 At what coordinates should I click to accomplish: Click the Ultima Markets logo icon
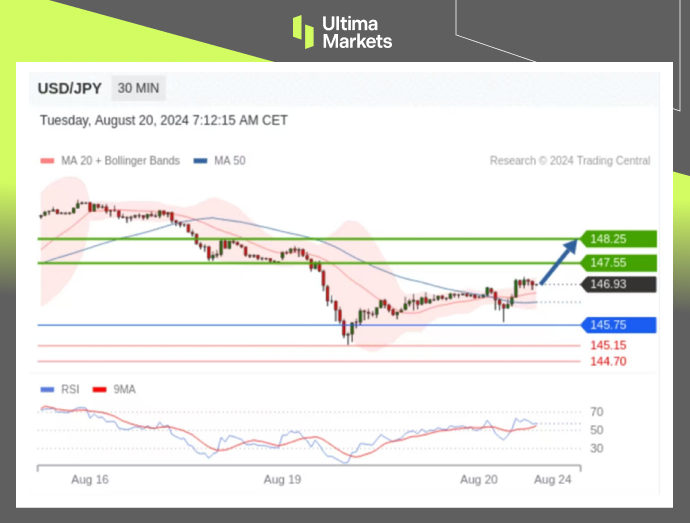[x=303, y=31]
